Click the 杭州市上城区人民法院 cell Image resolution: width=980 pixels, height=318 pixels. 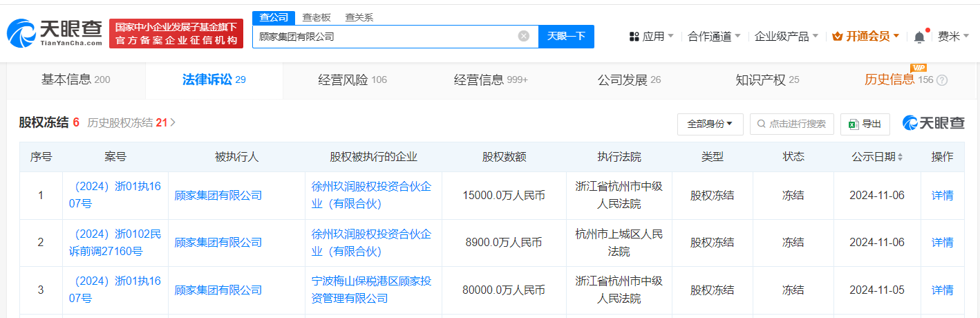pyautogui.click(x=619, y=243)
